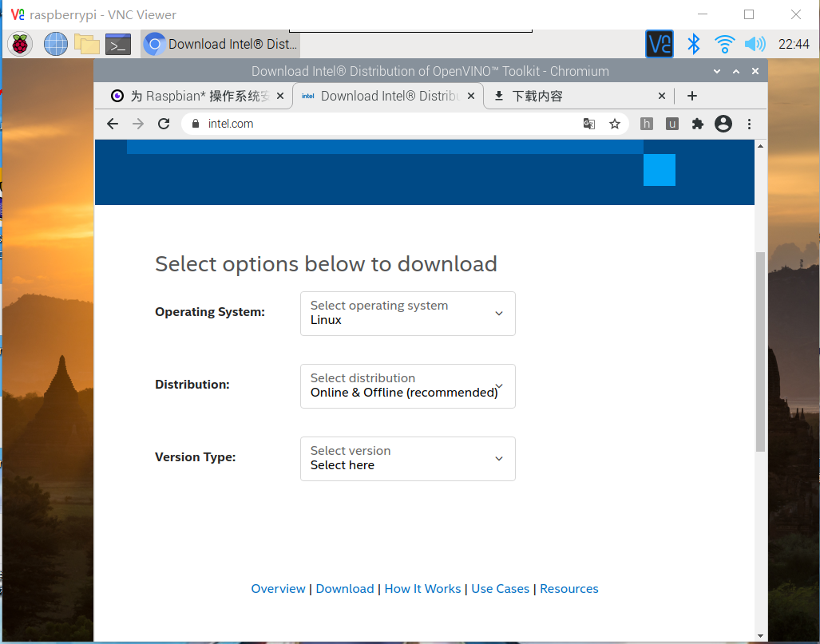The height and width of the screenshot is (644, 820).
Task: Click the page vertical scrollbar thumb
Action: pyautogui.click(x=760, y=352)
